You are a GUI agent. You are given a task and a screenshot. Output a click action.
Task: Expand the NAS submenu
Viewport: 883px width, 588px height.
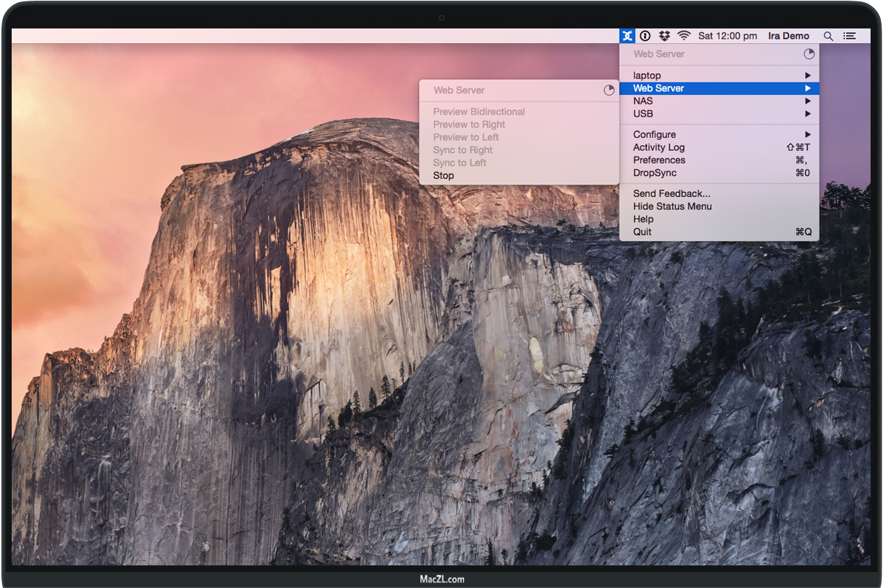tap(719, 101)
